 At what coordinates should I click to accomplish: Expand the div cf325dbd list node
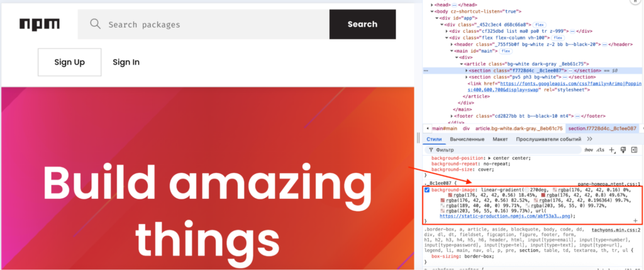[447, 31]
